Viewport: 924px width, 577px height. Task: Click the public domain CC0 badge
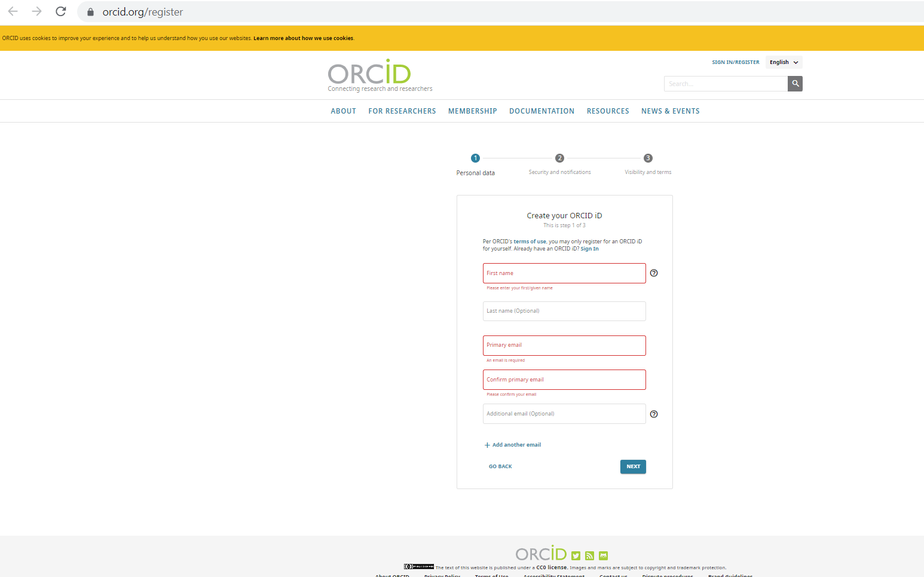[x=418, y=567]
